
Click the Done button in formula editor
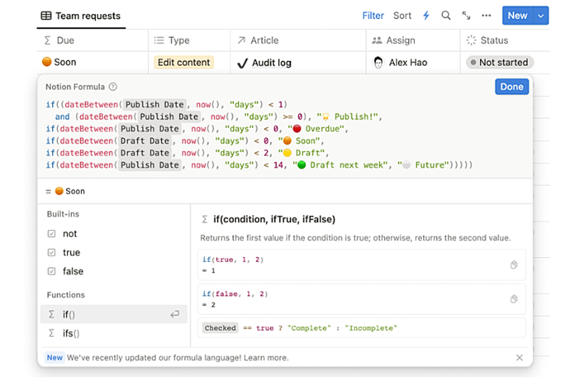[x=512, y=86]
